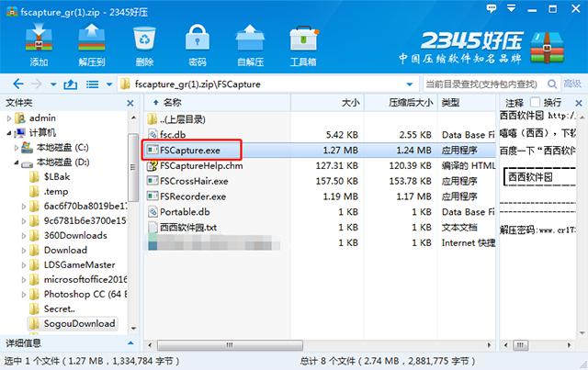Collapse the 计算机 tree node
The width and height of the screenshot is (588, 370).
click(x=9, y=133)
